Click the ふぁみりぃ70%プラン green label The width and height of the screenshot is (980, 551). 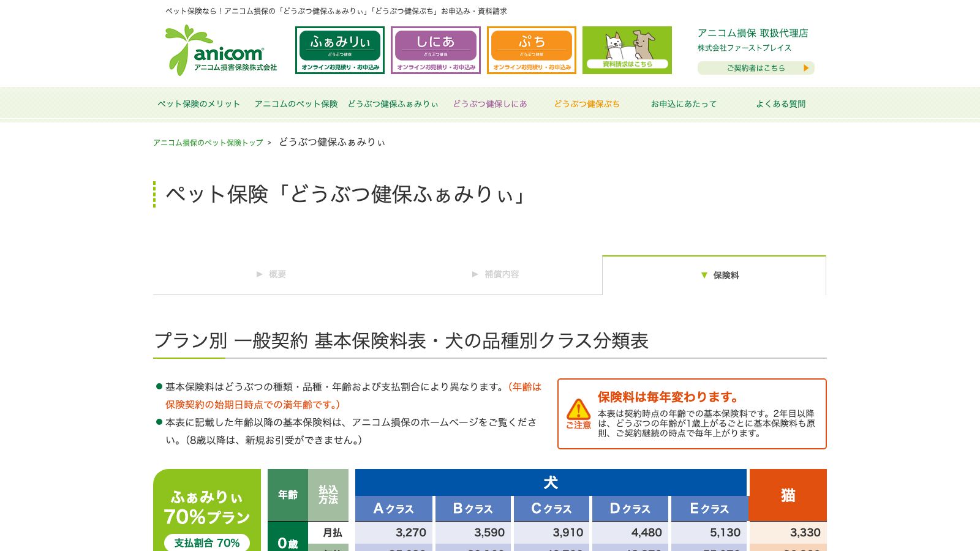[207, 507]
